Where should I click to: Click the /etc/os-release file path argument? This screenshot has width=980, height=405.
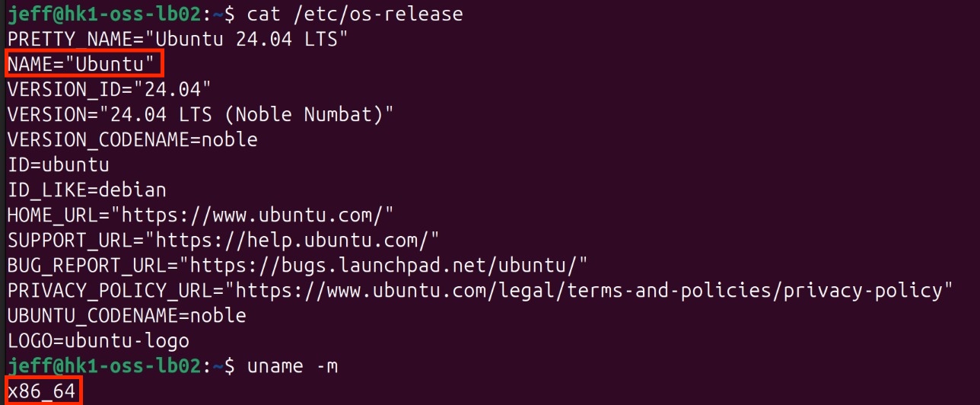pyautogui.click(x=377, y=14)
